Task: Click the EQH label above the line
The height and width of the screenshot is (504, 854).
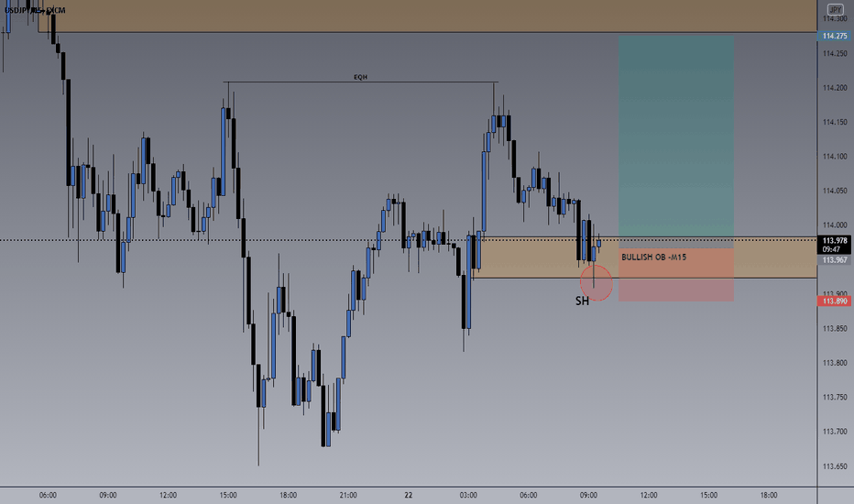Action: tap(360, 77)
